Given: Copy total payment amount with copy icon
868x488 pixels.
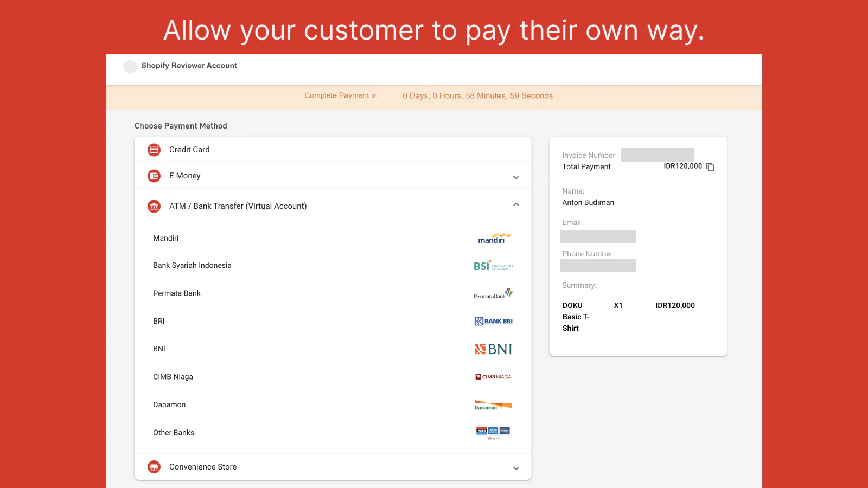Looking at the screenshot, I should point(710,167).
